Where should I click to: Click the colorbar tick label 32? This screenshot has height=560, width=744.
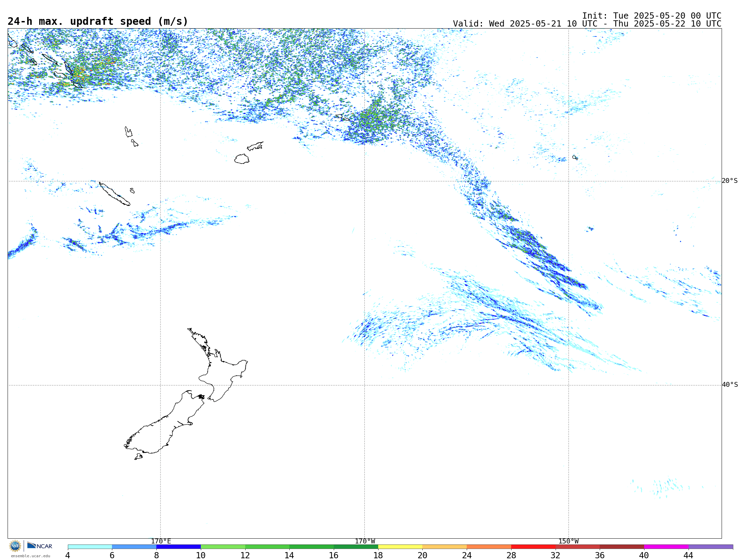[x=556, y=555]
